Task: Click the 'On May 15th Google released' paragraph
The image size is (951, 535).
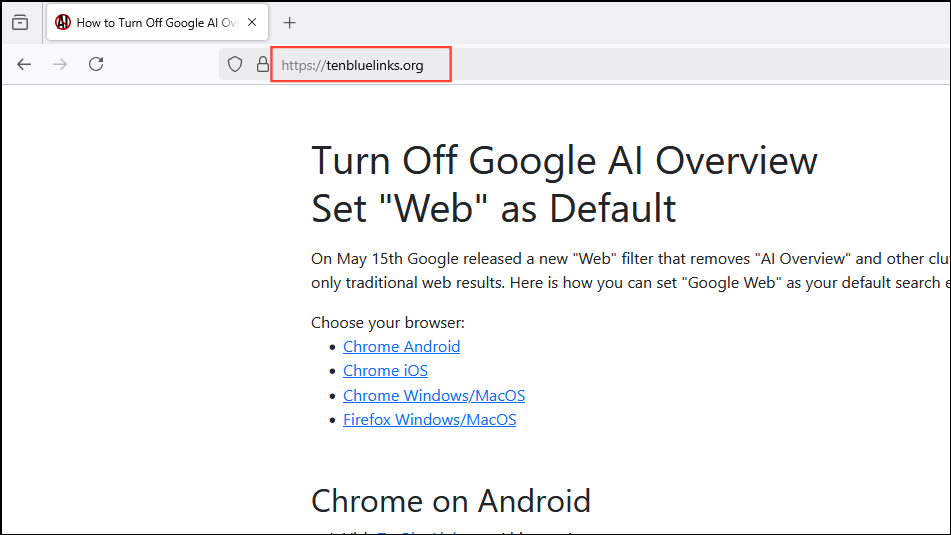Action: (631, 271)
